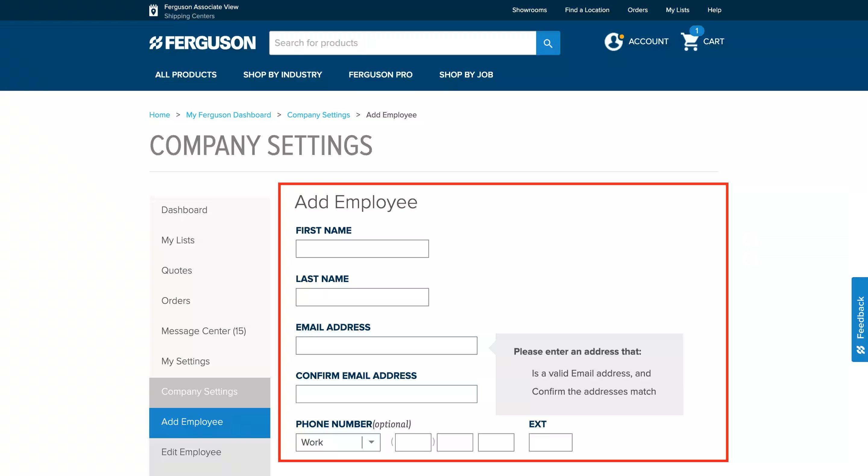Open the SHOP BY JOB dropdown menu
The image size is (868, 476).
pos(466,74)
